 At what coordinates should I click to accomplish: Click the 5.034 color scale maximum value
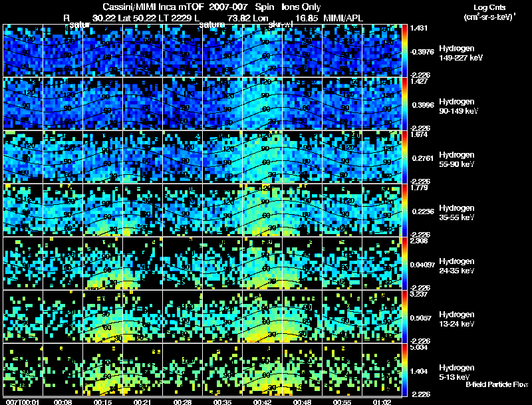coord(419,348)
